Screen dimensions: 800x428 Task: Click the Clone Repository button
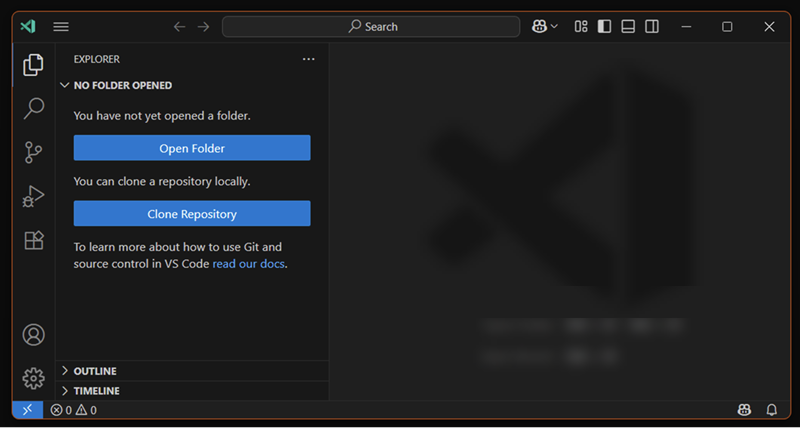pos(192,213)
